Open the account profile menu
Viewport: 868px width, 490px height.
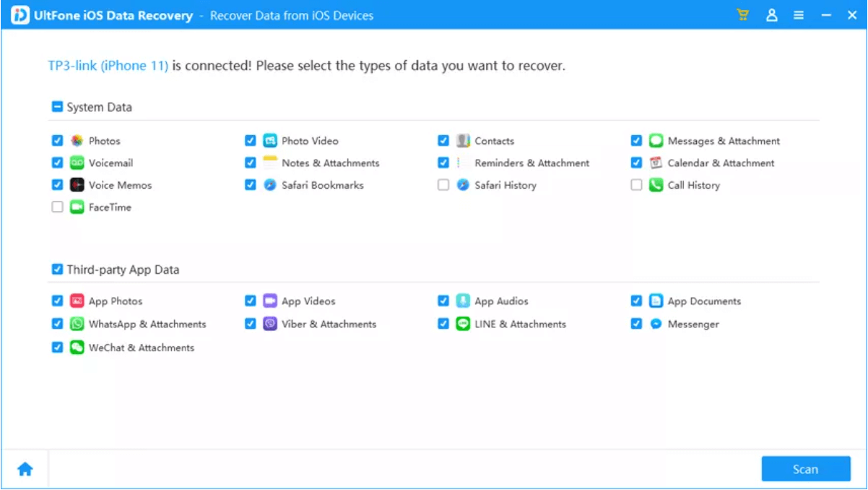click(773, 14)
